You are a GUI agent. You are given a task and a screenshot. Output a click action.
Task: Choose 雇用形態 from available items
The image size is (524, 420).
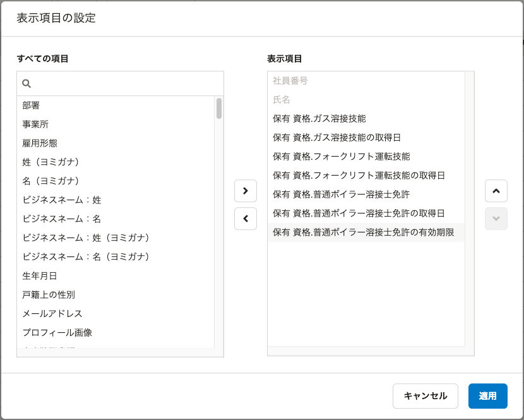[40, 143]
